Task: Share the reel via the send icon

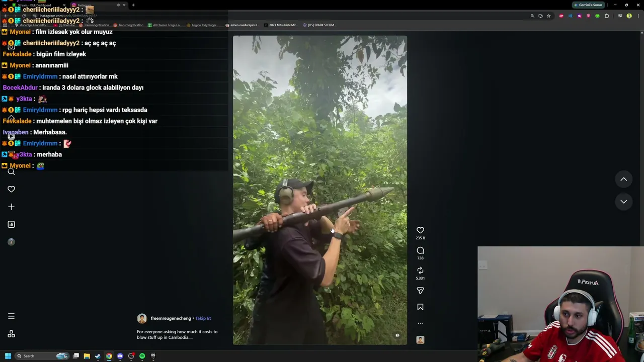Action: pos(420,291)
